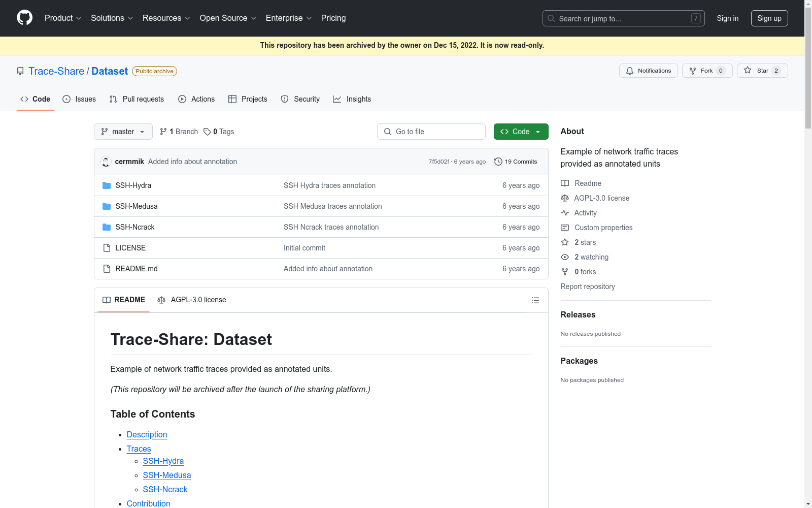Viewport: 812px width, 508px height.
Task: Click the Custom properties icon
Action: click(x=565, y=228)
